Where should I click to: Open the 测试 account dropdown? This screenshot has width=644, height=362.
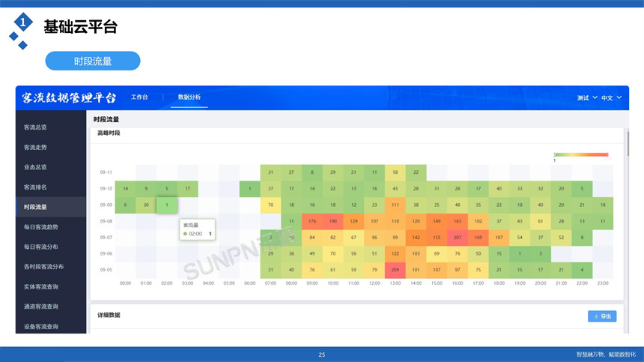tap(587, 98)
